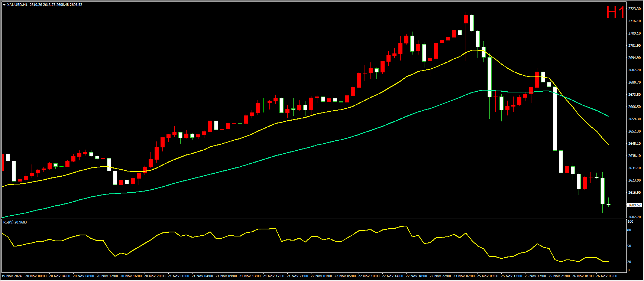Image resolution: width=644 pixels, height=281 pixels.
Task: Click price axis value 2673.50
Action: [x=634, y=95]
